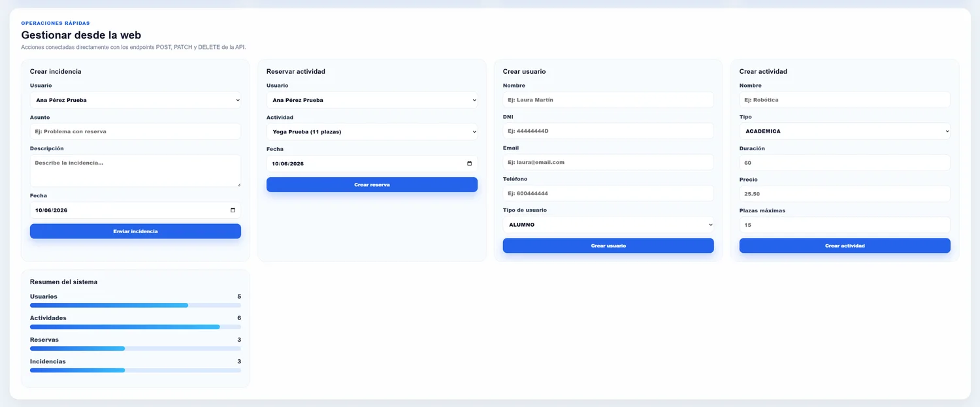Viewport: 980px width, 407px height.
Task: Open the Tipo de usuario ALUMNO dropdown
Action: [x=608, y=225]
